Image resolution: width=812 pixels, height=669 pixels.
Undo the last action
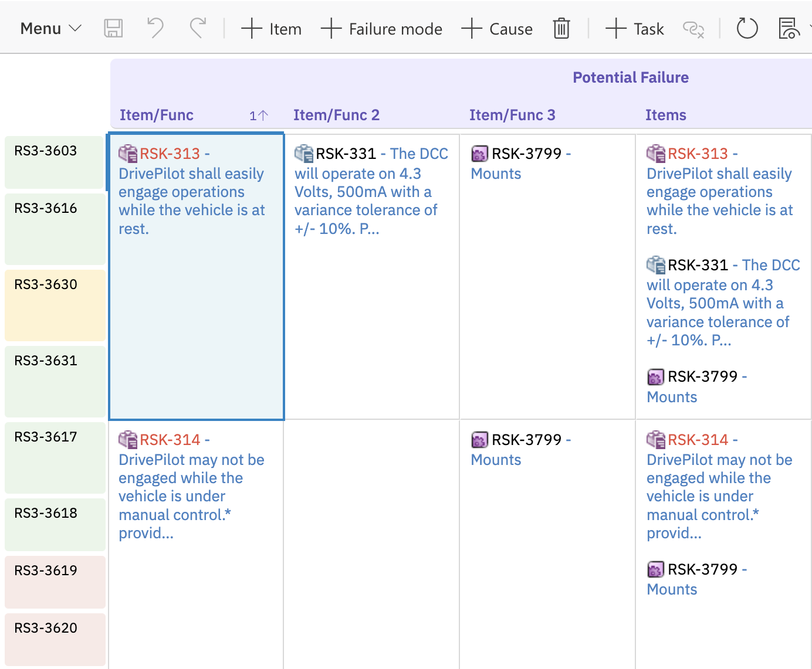pos(155,28)
